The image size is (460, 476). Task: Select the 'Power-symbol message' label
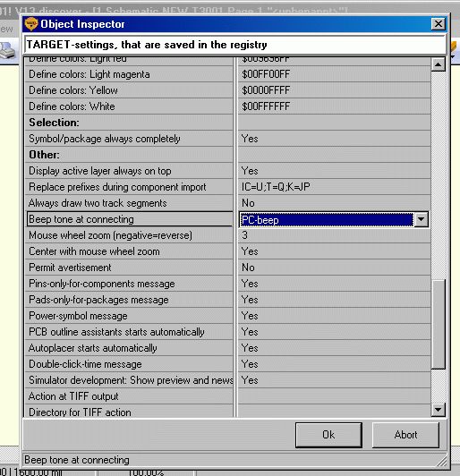click(78, 316)
